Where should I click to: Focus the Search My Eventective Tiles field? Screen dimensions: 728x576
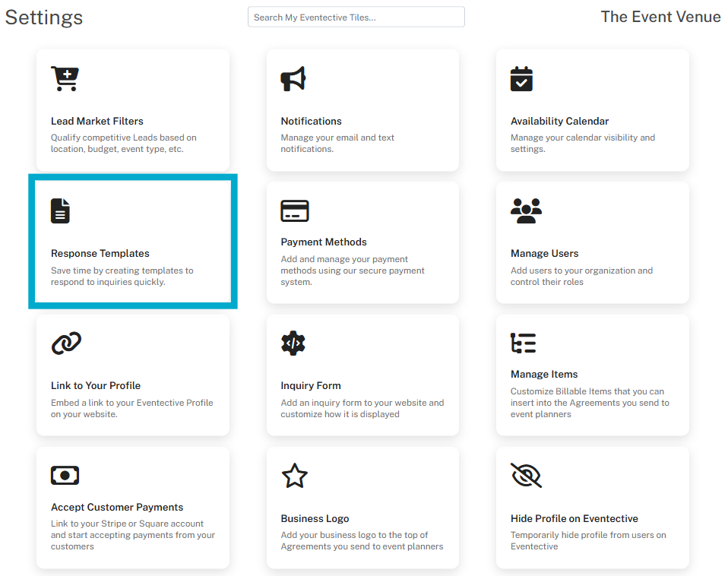click(356, 17)
